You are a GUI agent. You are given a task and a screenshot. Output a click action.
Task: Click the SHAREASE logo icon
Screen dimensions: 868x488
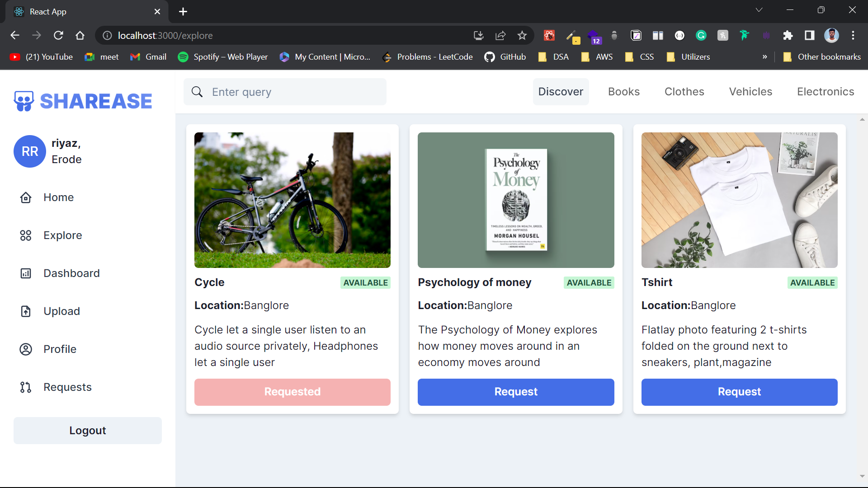click(24, 101)
